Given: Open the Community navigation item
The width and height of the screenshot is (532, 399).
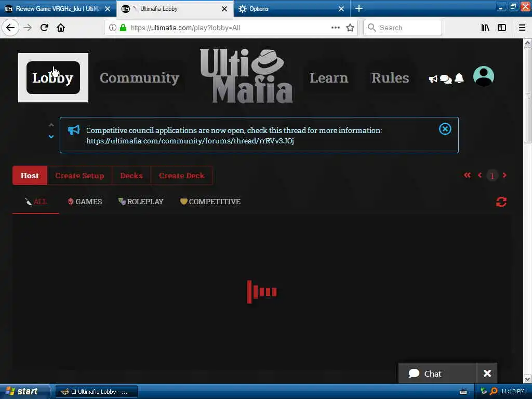Looking at the screenshot, I should tap(139, 78).
